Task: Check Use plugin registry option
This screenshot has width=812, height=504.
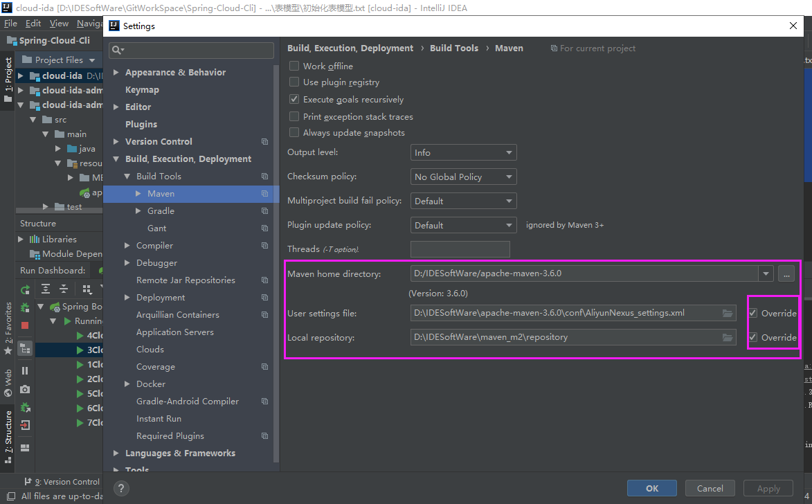Action: click(x=294, y=82)
